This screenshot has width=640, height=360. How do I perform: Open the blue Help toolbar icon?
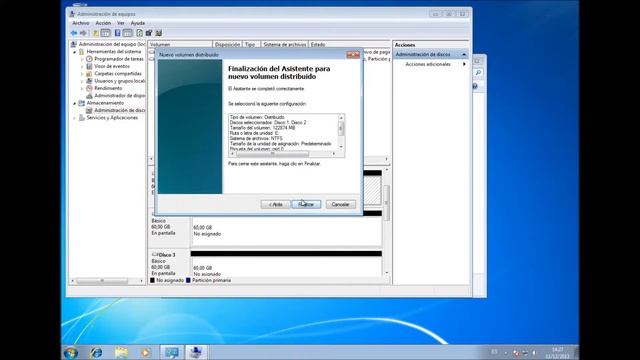click(118, 33)
